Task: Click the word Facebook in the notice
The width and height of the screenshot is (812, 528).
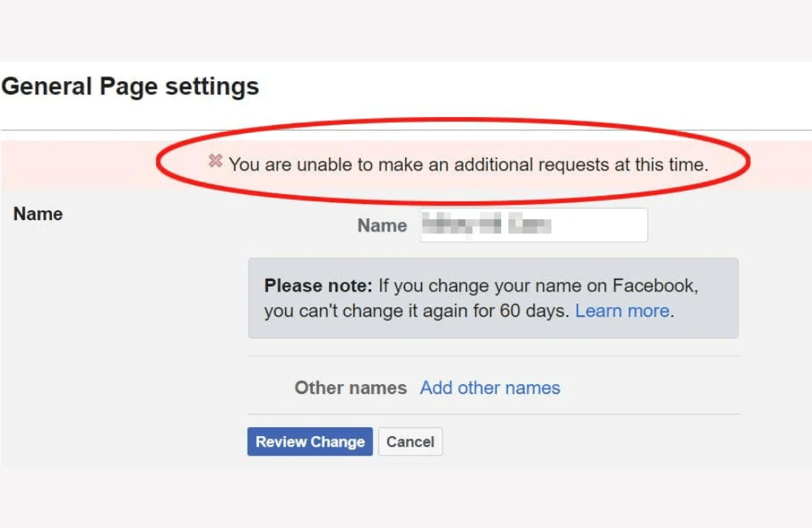Action: coord(655,287)
